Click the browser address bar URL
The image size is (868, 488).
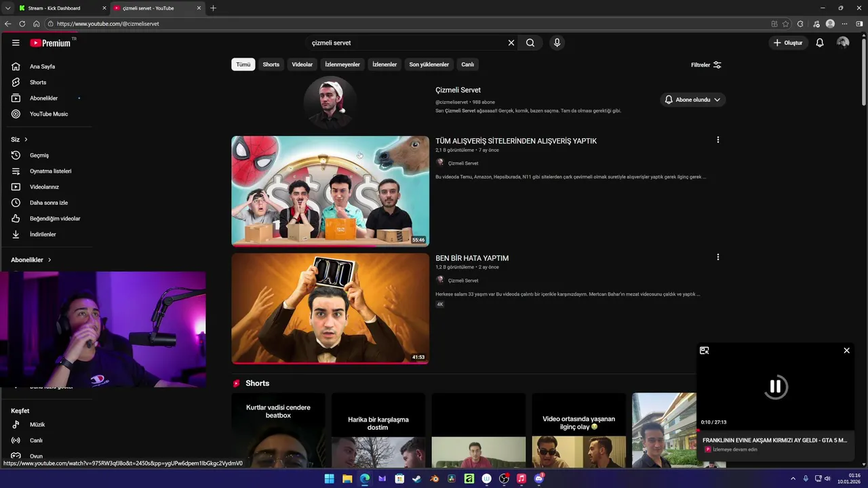click(108, 24)
